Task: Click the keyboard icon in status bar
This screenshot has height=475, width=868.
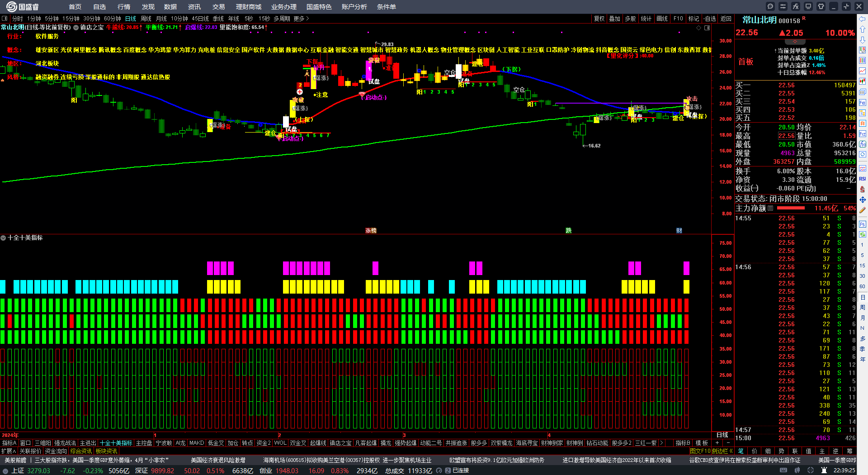Action: click(783, 470)
